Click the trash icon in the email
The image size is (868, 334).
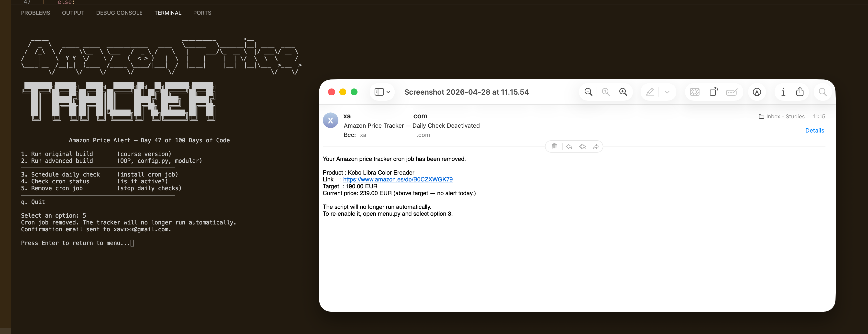554,146
